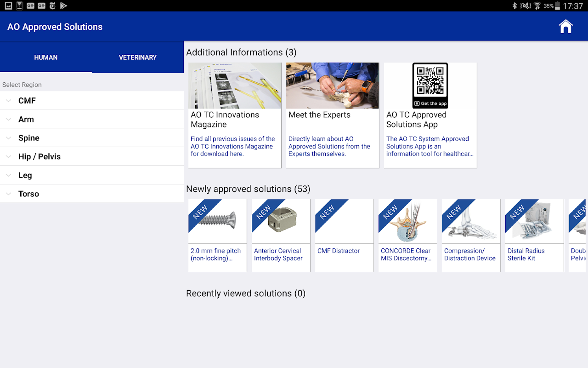Switch to the VETERINARY tab
Screen dimensions: 588x368
(138, 57)
